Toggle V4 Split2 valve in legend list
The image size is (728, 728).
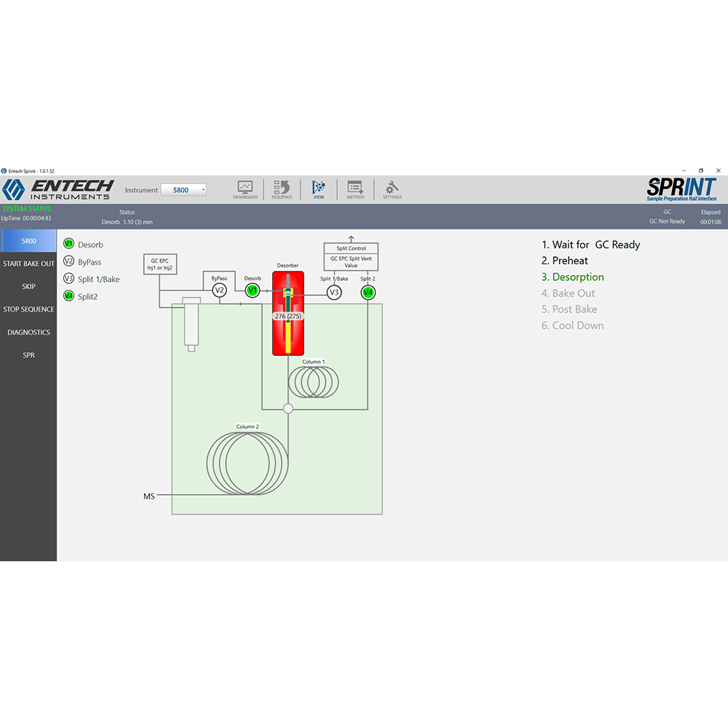[68, 296]
